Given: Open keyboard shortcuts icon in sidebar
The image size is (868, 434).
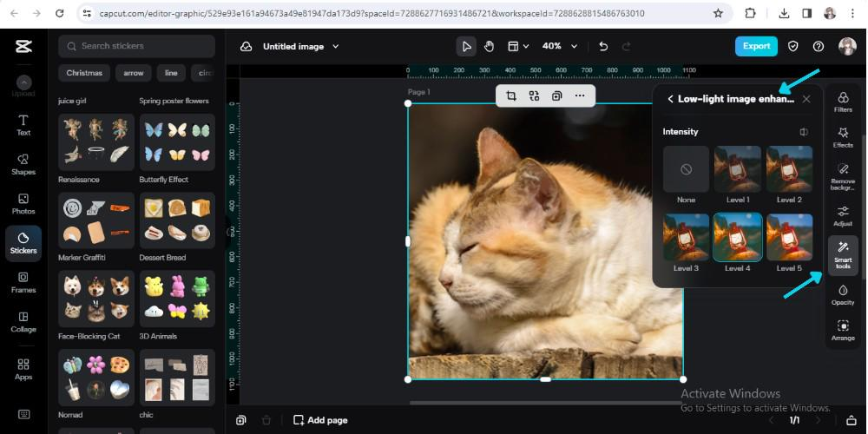Looking at the screenshot, I should tap(23, 414).
